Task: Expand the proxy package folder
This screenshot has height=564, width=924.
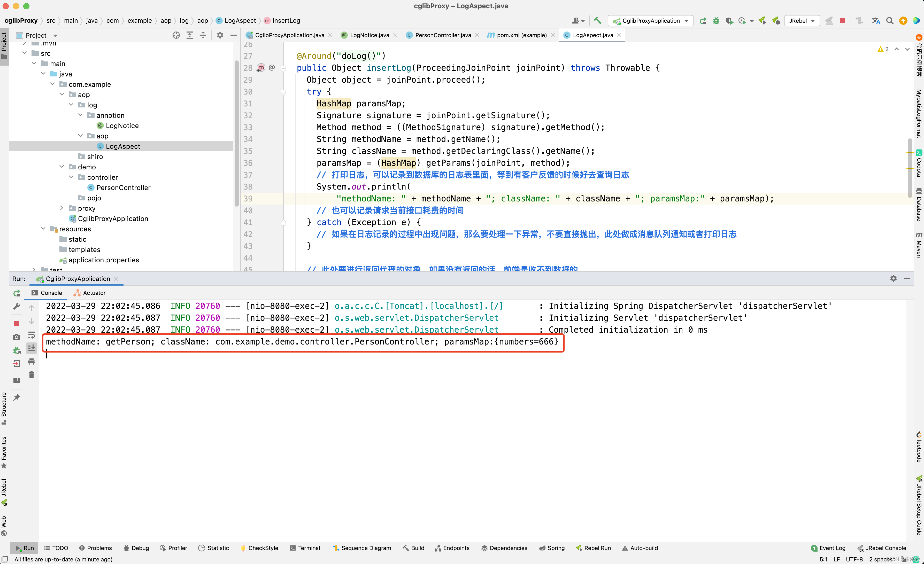Action: 62,208
